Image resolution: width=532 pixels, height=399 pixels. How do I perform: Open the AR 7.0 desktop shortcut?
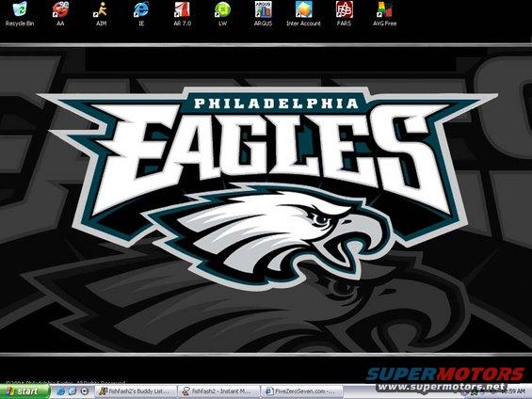click(182, 13)
